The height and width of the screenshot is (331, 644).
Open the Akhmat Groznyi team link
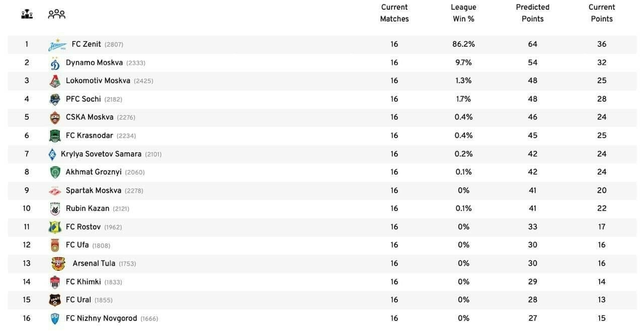[x=94, y=172]
